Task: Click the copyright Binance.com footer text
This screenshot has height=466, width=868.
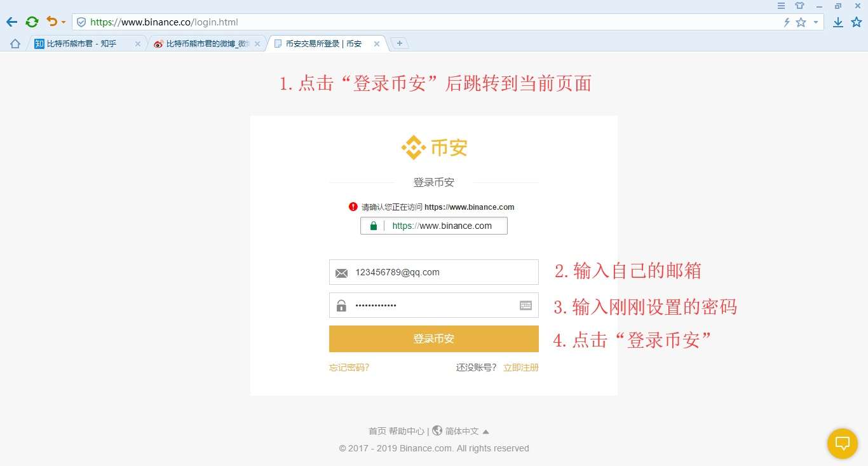Action: pyautogui.click(x=434, y=448)
